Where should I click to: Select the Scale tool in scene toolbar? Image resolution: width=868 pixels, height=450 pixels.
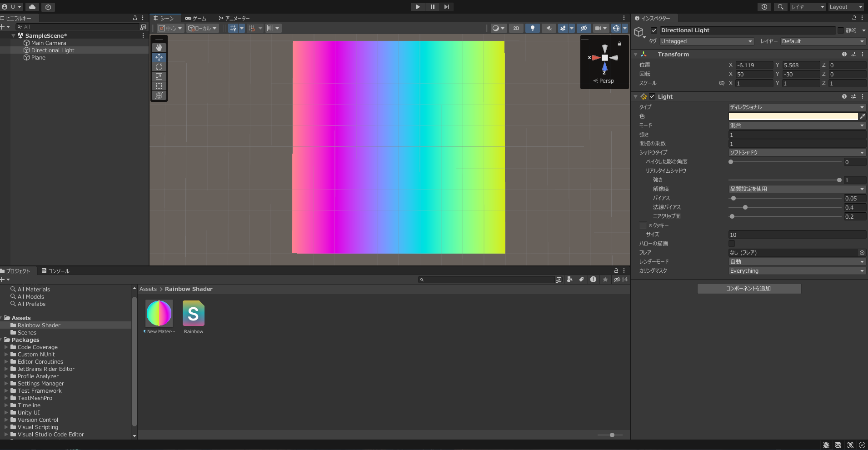[159, 76]
